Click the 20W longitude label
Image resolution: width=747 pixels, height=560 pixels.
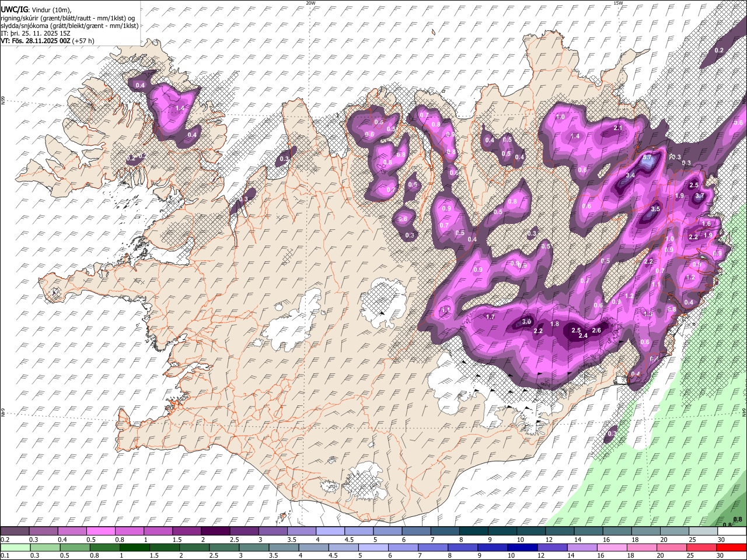click(x=310, y=3)
